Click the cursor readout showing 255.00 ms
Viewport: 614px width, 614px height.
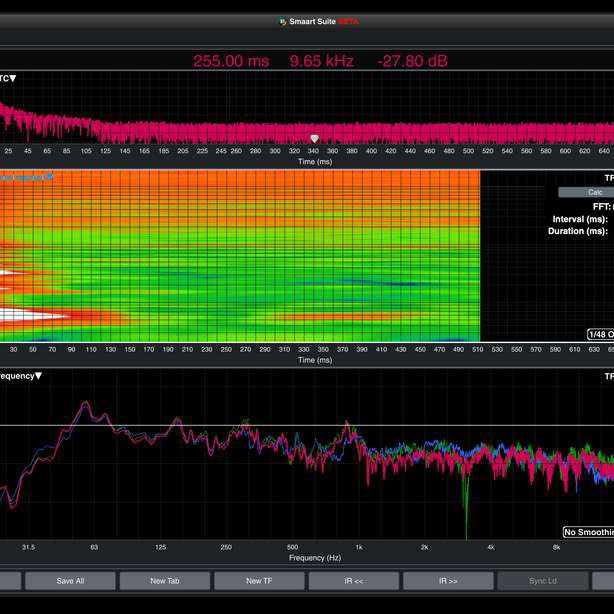(x=231, y=61)
